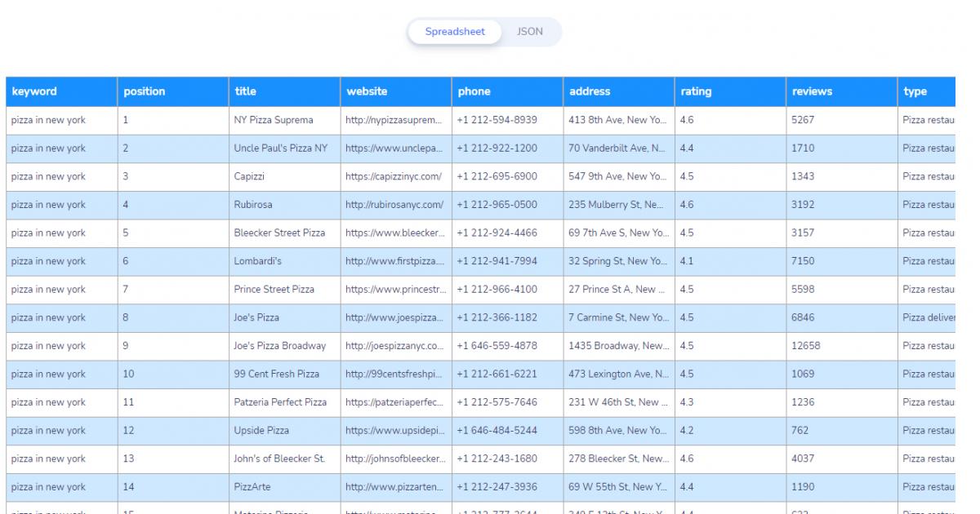Select the reviews cell showing 762
The width and height of the screenshot is (980, 514).
point(842,431)
